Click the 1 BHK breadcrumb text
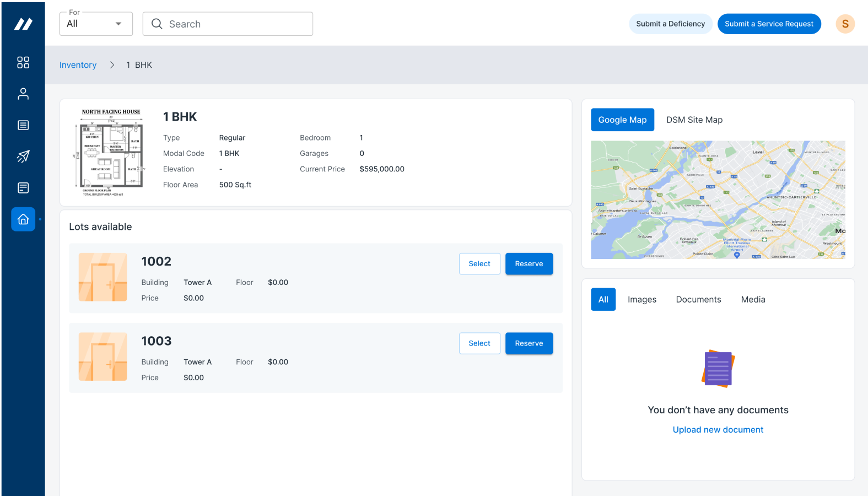The image size is (868, 496). coord(139,65)
